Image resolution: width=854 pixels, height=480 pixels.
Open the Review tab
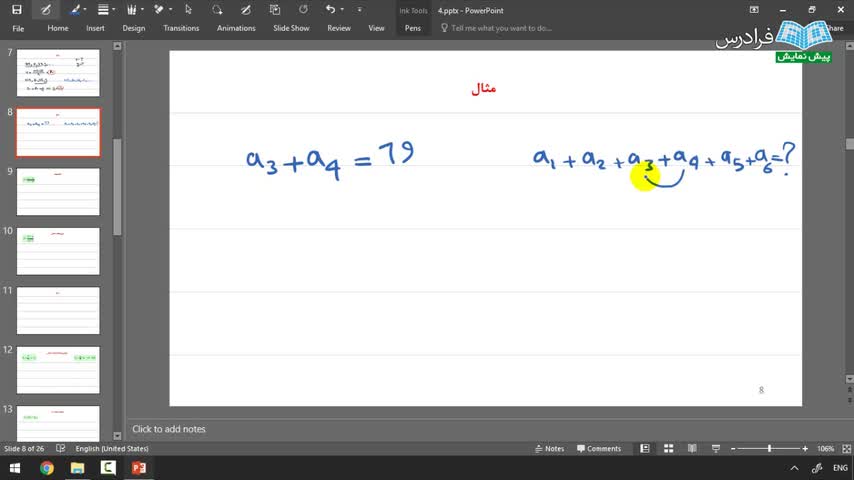[339, 28]
